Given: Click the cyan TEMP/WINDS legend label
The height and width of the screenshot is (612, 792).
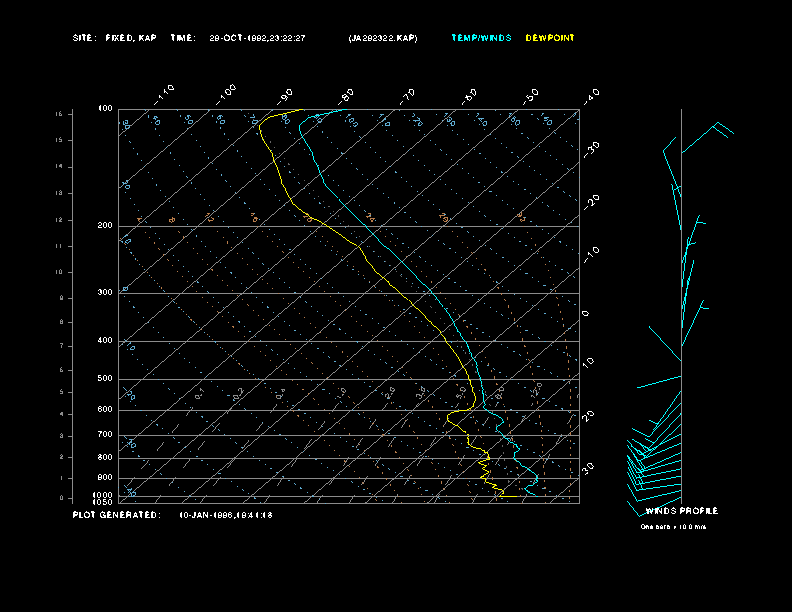Looking at the screenshot, I should click(480, 38).
